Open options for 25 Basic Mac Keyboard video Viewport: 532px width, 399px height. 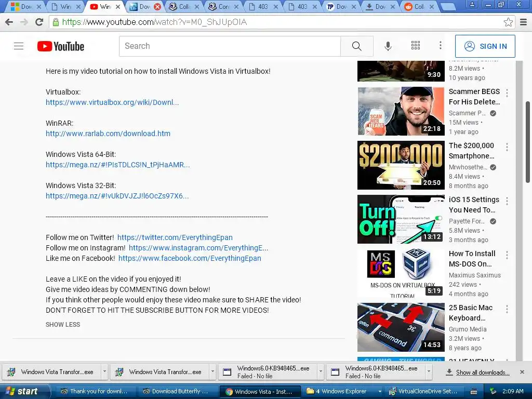[507, 309]
